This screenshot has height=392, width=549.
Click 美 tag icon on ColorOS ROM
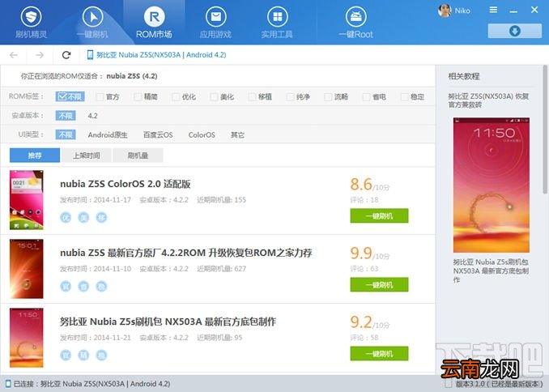83,218
